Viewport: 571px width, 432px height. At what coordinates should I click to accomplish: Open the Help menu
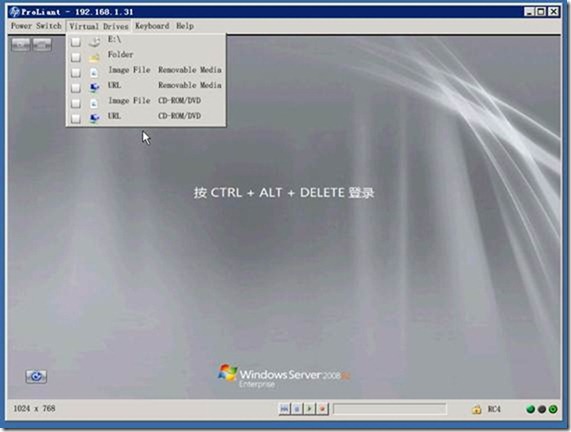coord(185,26)
